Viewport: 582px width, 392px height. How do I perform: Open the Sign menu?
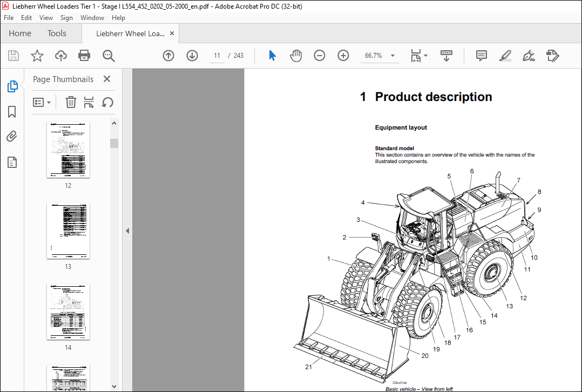(66, 17)
